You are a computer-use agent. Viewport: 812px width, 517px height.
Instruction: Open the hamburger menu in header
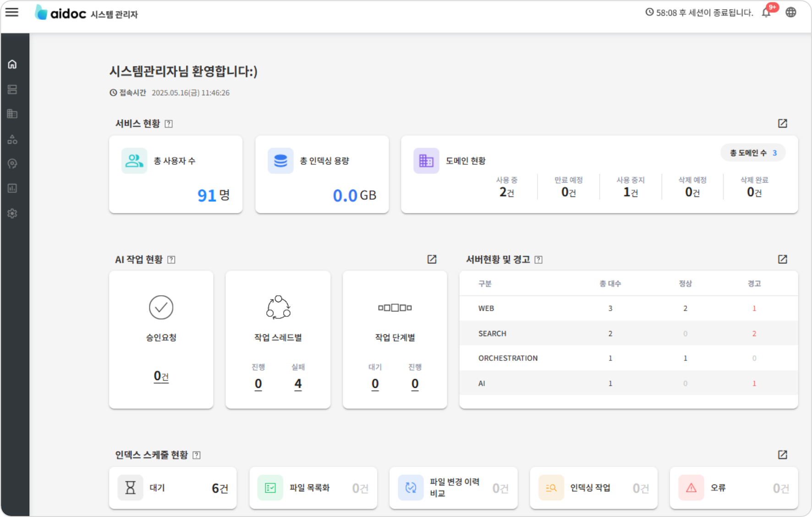tap(12, 13)
